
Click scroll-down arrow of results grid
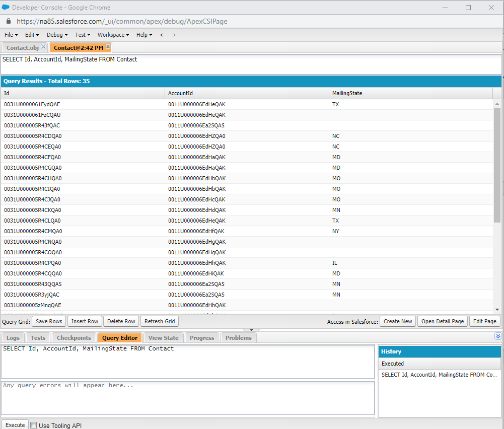[x=497, y=310]
